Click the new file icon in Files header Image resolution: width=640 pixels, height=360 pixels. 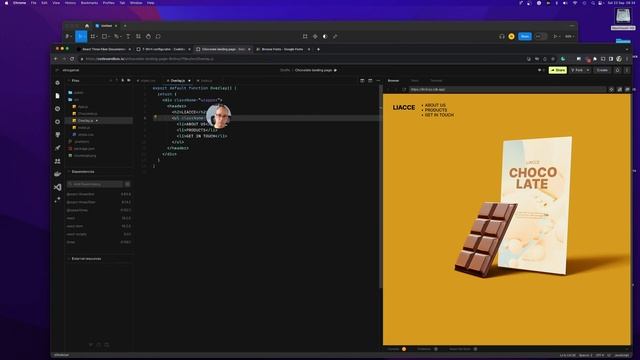122,80
